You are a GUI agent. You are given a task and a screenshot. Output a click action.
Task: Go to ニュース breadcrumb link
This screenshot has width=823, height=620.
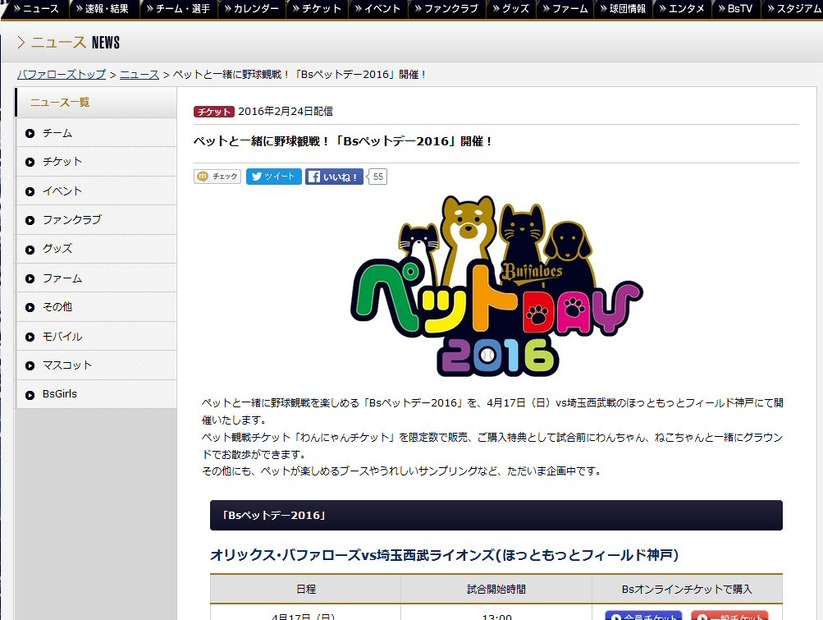coord(139,75)
